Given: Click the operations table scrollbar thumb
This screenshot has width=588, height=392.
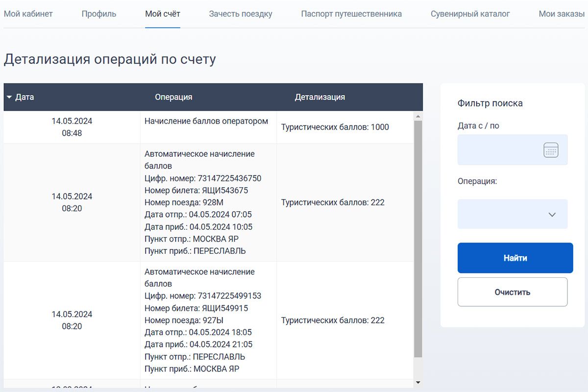Looking at the screenshot, I should (x=418, y=235).
